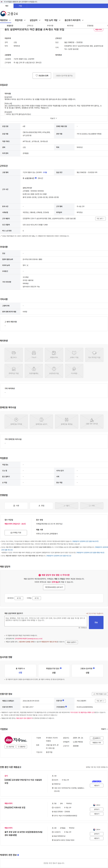Open the [하남IDC] 미화사원 모집 posting
This screenshot has width=108, height=868.
click(x=15, y=807)
